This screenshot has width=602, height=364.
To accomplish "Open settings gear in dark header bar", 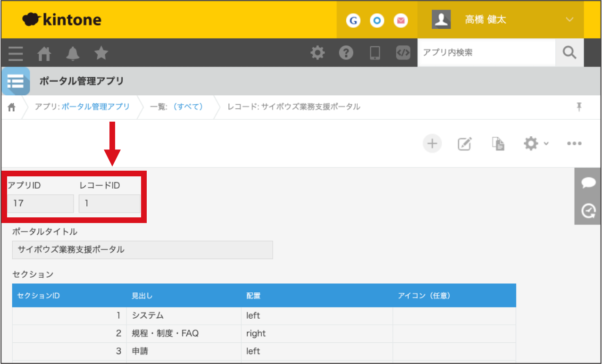I will tap(318, 52).
